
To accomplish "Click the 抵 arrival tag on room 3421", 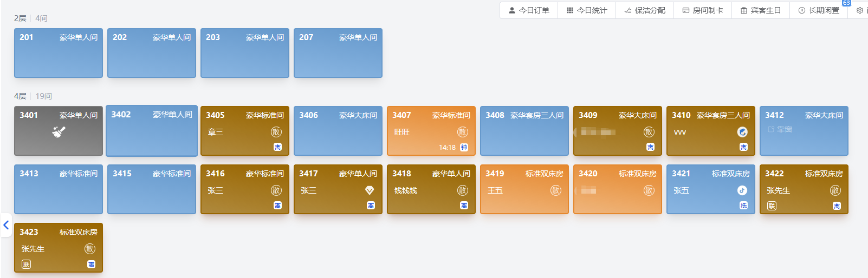I will 743,206.
